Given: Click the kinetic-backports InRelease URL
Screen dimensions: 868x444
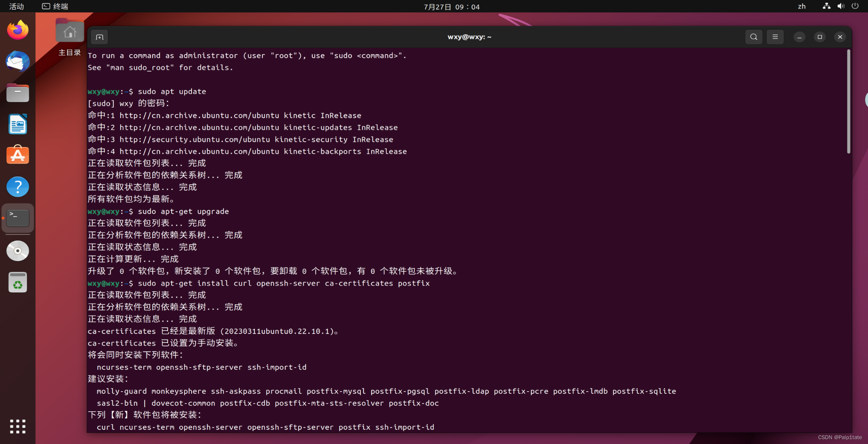Looking at the screenshot, I should (247, 151).
